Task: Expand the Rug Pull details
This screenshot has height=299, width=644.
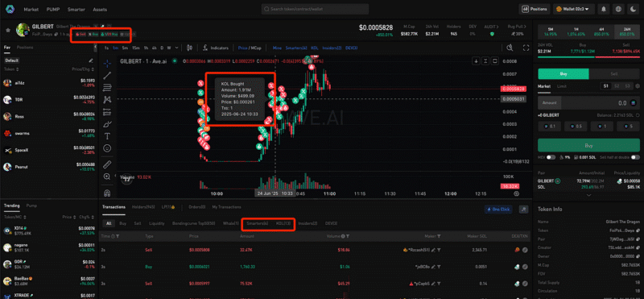Action: (518, 27)
